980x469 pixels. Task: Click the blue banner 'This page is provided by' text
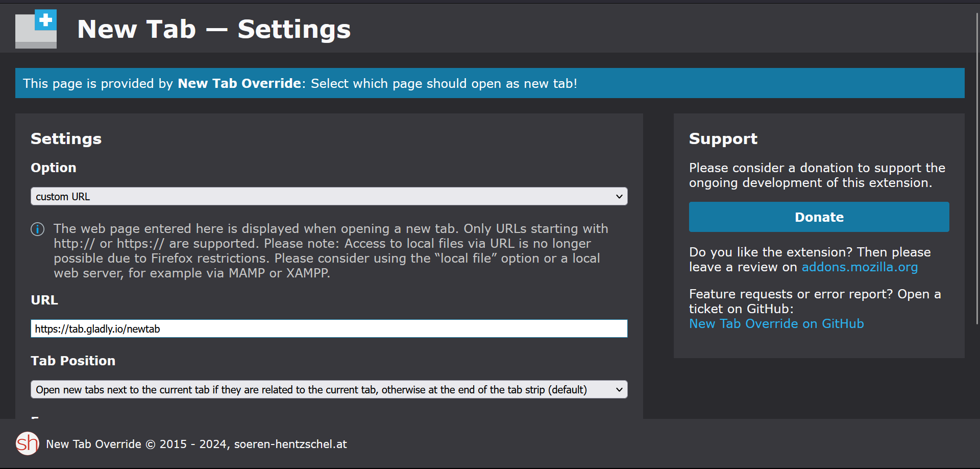tap(300, 83)
